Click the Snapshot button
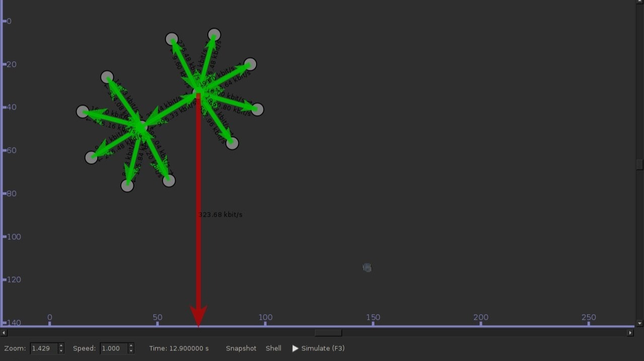 coord(241,348)
